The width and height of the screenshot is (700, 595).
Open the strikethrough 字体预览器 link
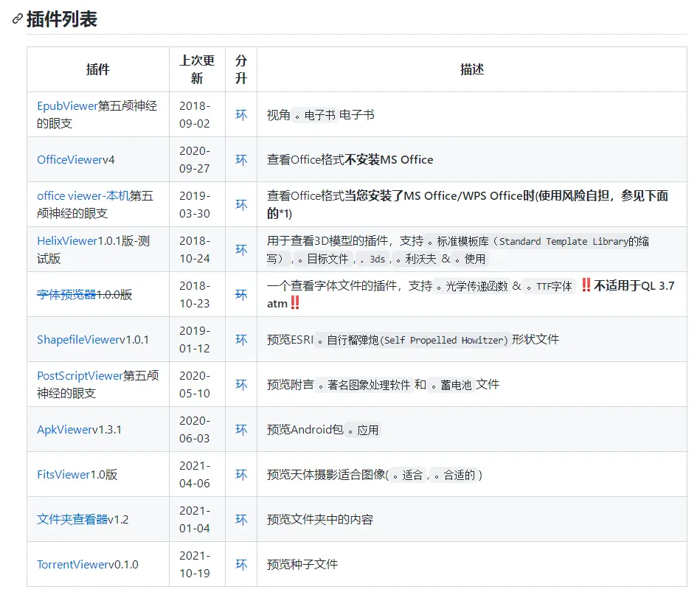[x=66, y=295]
